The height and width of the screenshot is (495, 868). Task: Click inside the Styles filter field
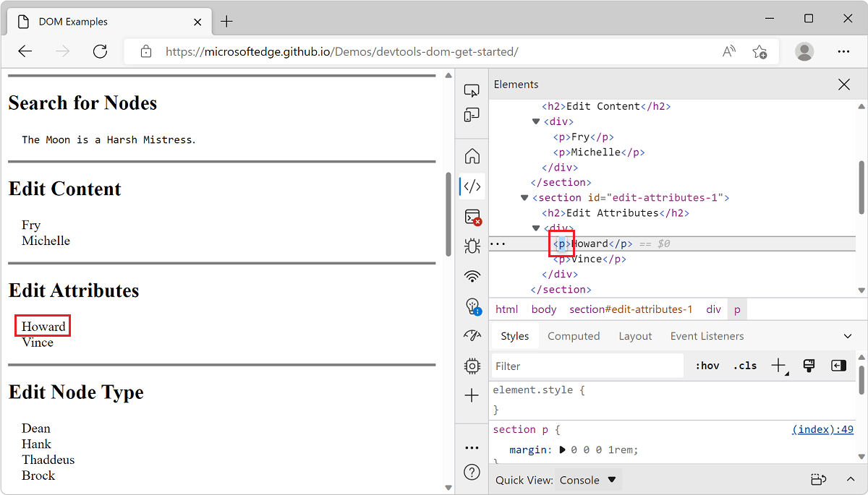coord(586,366)
